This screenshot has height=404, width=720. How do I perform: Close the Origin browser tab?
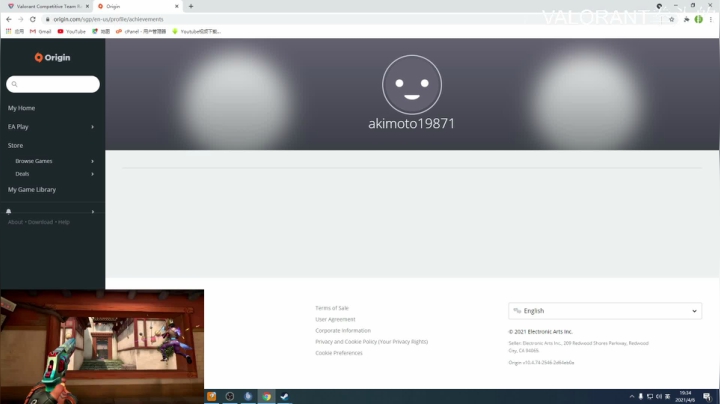click(x=177, y=6)
